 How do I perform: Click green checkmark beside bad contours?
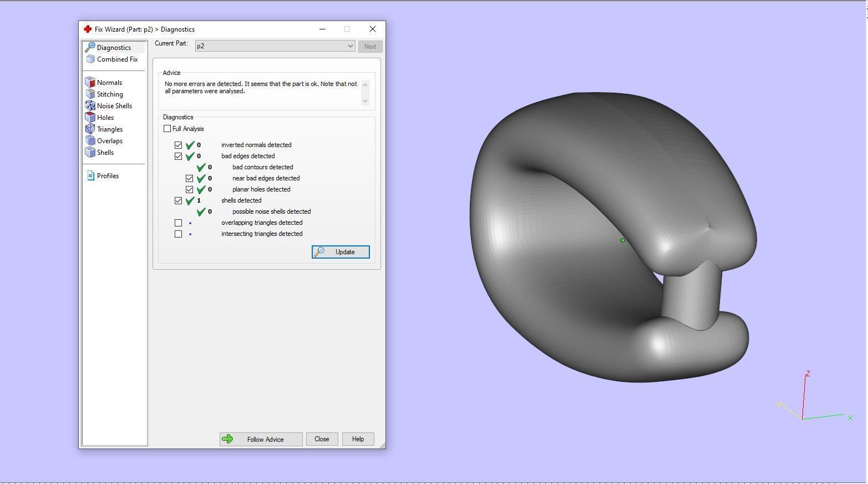(x=201, y=168)
